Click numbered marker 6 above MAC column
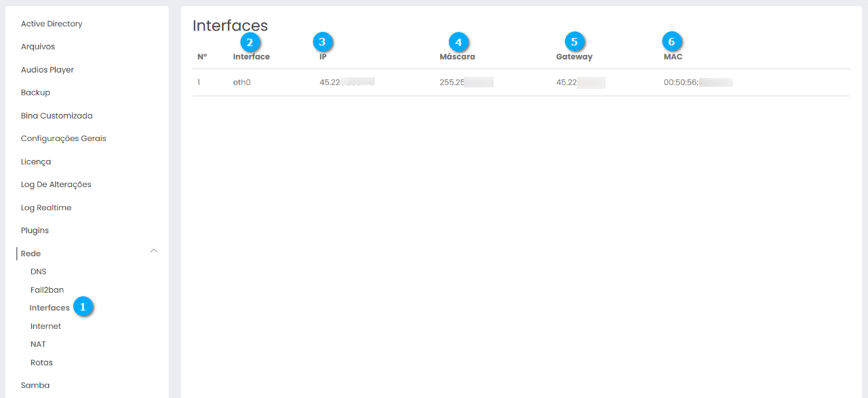This screenshot has width=868, height=398. (672, 42)
